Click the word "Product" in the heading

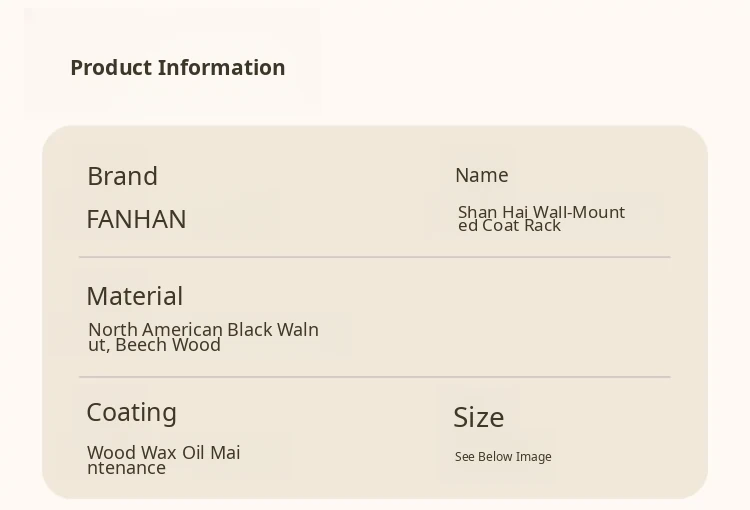point(108,68)
